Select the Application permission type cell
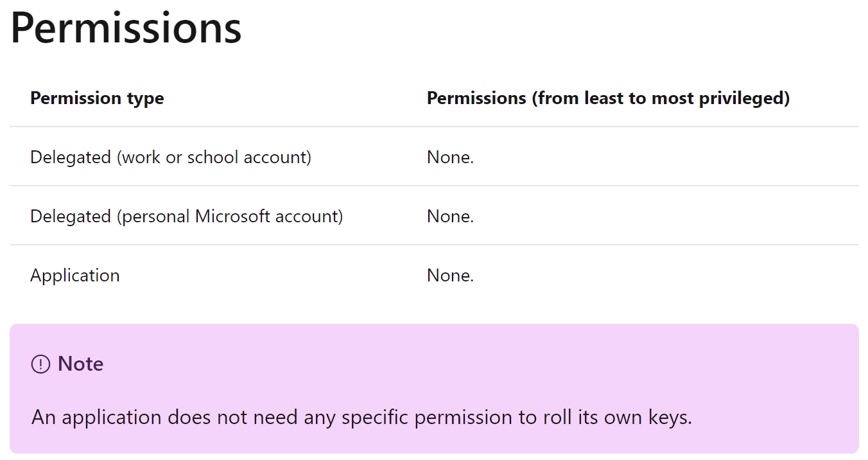The width and height of the screenshot is (868, 460). click(75, 276)
